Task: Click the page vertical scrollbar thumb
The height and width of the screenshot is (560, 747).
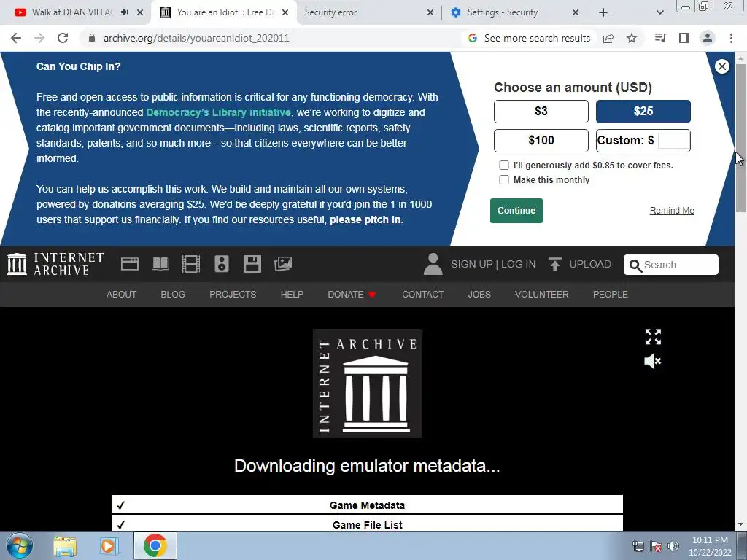Action: tap(741, 138)
